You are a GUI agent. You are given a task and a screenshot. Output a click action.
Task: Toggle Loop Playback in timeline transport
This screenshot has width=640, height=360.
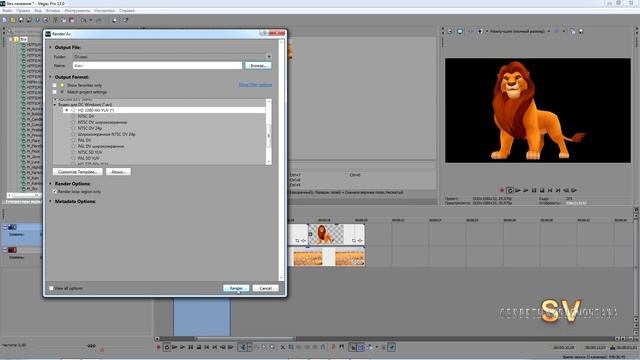(x=167, y=347)
